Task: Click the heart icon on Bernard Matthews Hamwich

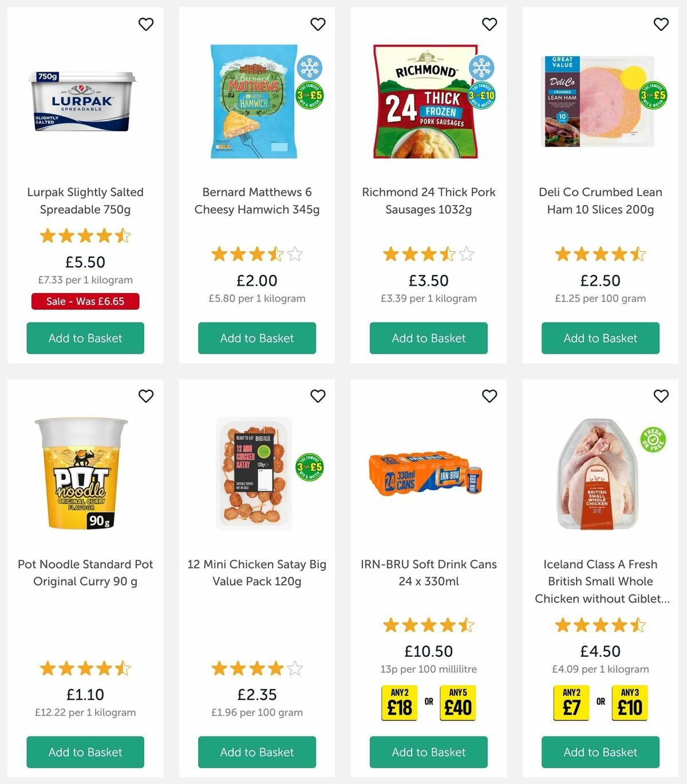Action: click(318, 25)
